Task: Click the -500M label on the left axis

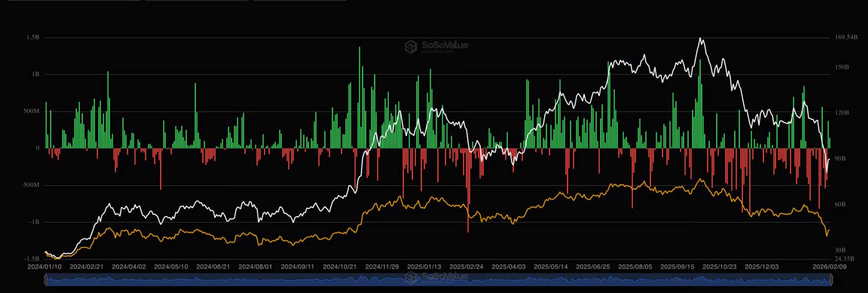Action: click(30, 185)
